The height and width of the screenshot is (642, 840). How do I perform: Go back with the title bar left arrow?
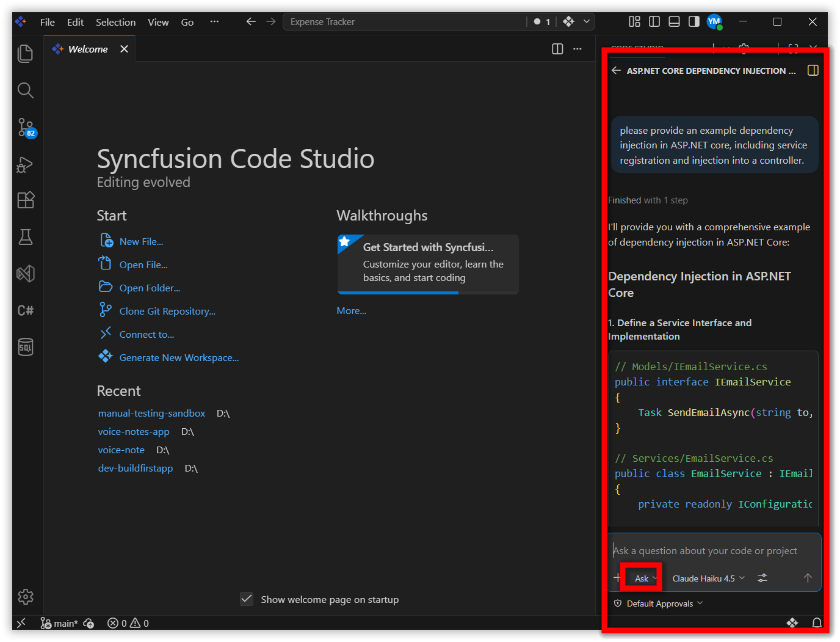(251, 21)
